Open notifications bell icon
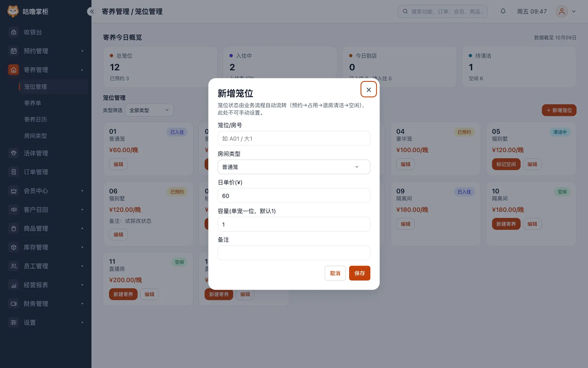This screenshot has width=588, height=368. click(x=503, y=11)
